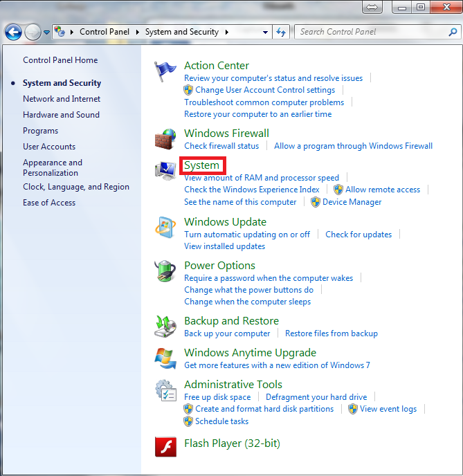
Task: Open the Windows Firewall heading link
Action: [x=226, y=134]
